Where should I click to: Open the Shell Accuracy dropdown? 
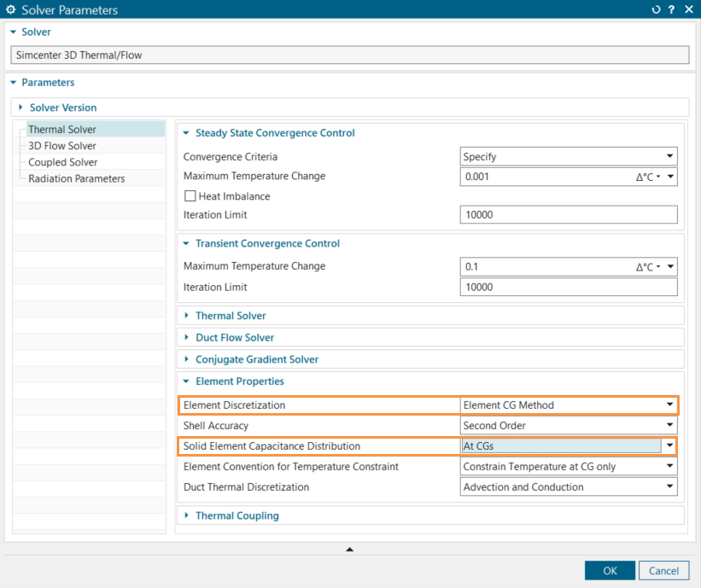(x=568, y=426)
